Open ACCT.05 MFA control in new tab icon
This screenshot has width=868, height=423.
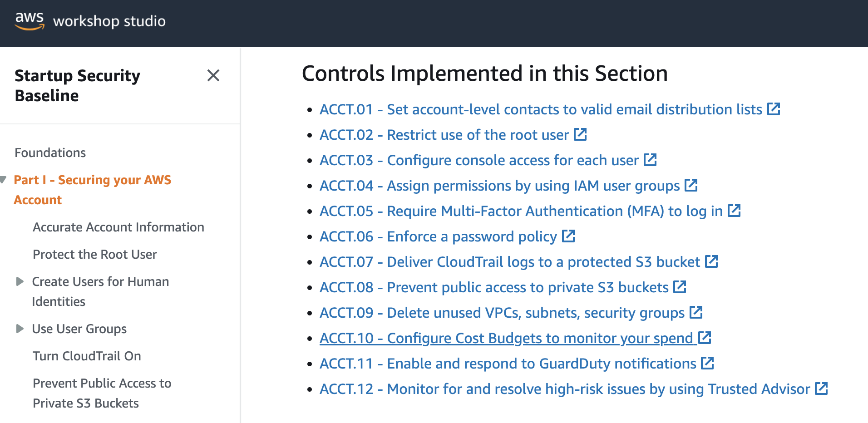tap(734, 211)
